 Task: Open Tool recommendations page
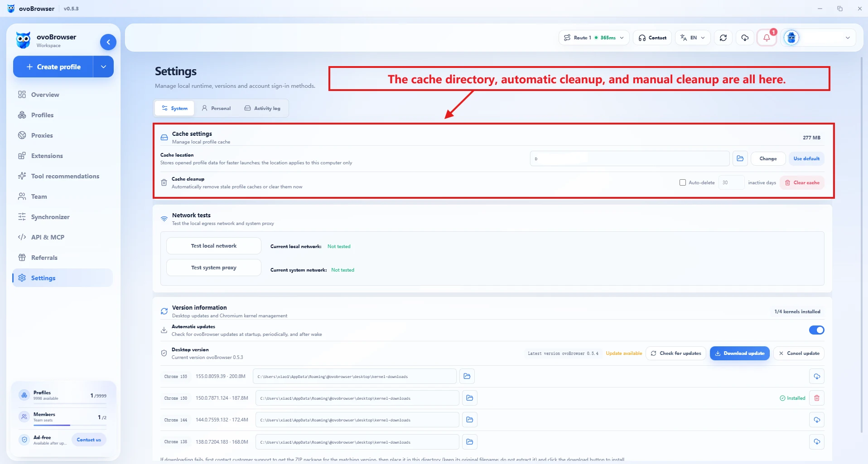click(x=63, y=176)
